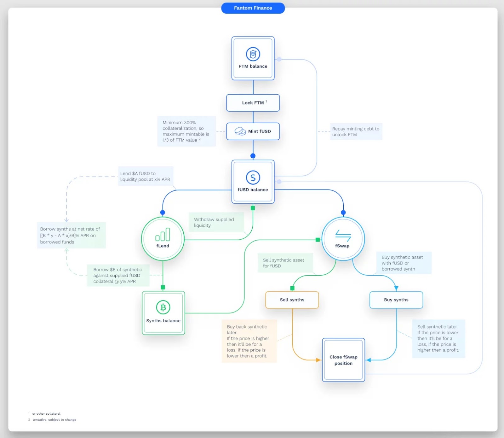Image resolution: width=504 pixels, height=438 pixels.
Task: Click the 'Borrow $B of synthetic' note
Action: [x=118, y=275]
